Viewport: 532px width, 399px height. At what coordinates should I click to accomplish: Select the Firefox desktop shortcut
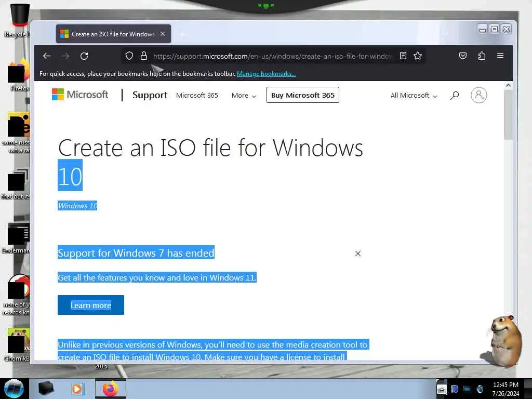pos(19,75)
